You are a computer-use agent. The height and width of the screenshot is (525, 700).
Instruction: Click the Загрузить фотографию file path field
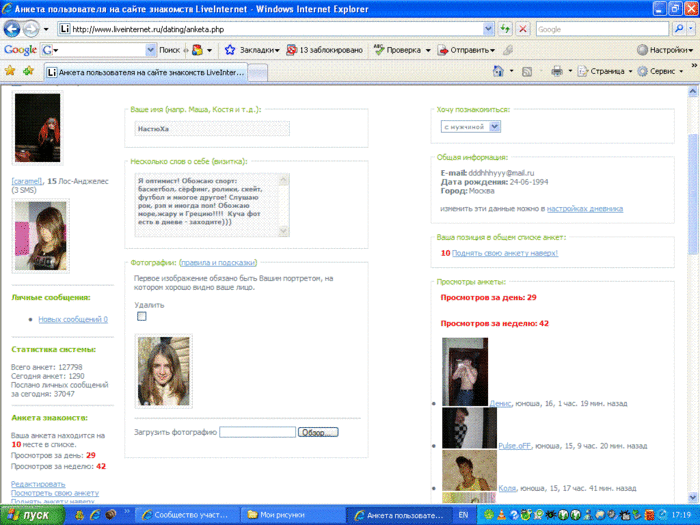pos(257,432)
